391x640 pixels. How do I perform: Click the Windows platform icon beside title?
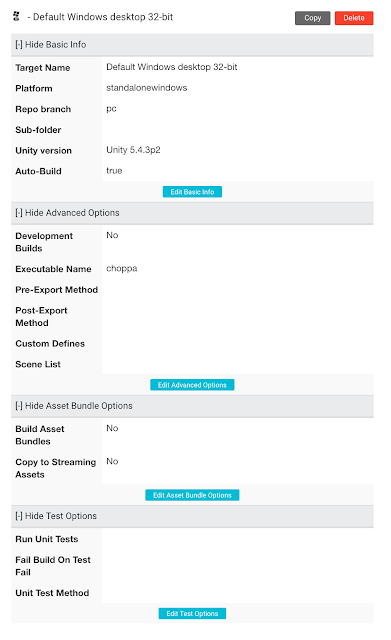click(x=16, y=17)
